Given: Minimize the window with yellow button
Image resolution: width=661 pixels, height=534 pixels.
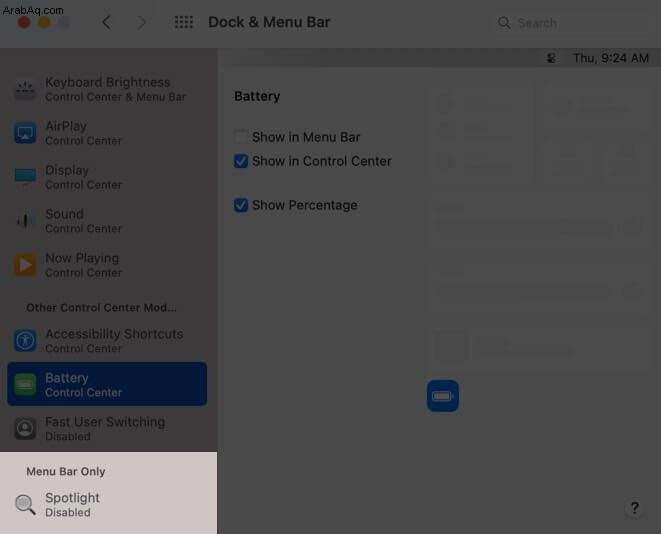Looking at the screenshot, I should click(44, 22).
